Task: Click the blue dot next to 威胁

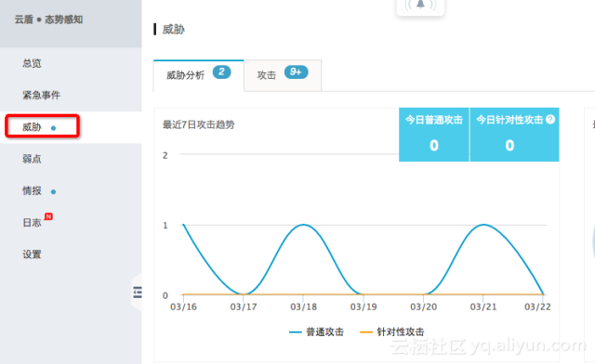Action: (54, 128)
